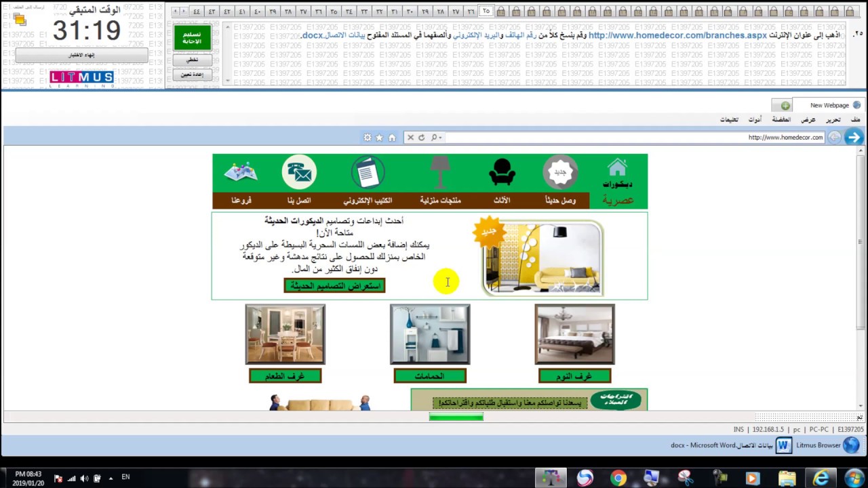Image resolution: width=868 pixels, height=488 pixels.
Task: Click the إنهاء الاختبار end test button
Action: [81, 55]
